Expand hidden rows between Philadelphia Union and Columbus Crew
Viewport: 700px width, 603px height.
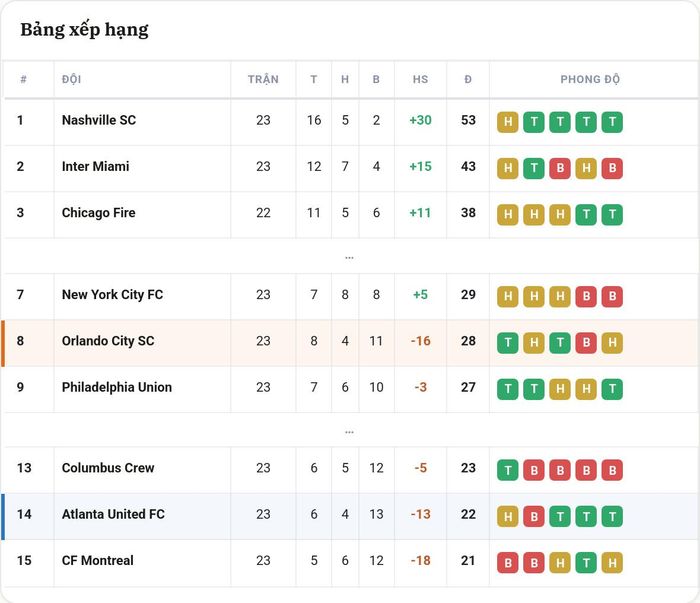click(349, 432)
